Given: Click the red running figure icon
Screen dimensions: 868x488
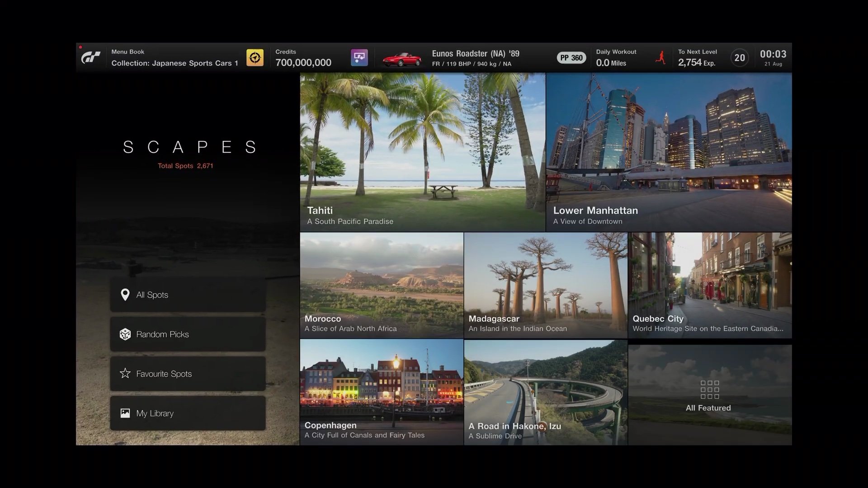Looking at the screenshot, I should [660, 58].
